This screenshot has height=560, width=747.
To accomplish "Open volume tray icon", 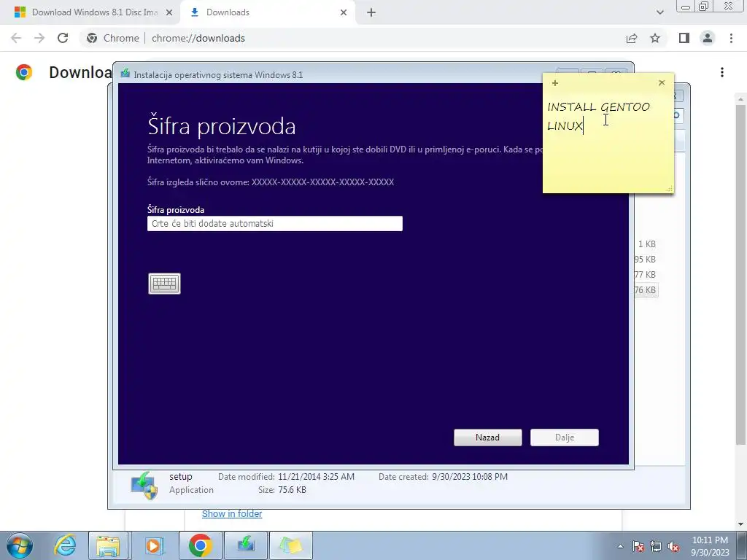I will [673, 546].
